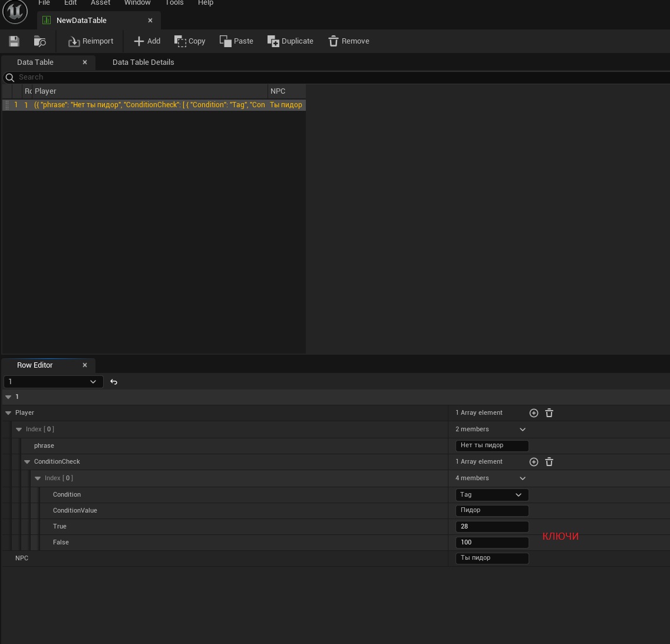Reimport the data table

pyautogui.click(x=91, y=41)
